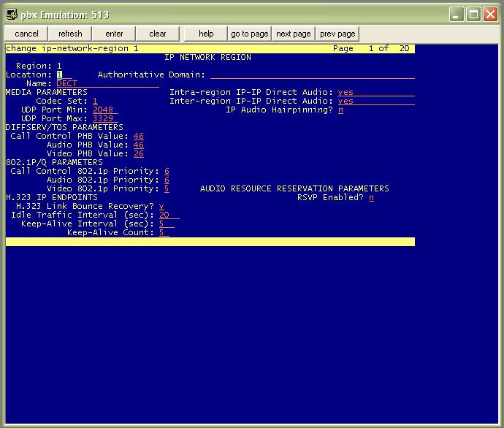Click the RSVP Enabled field
The width and height of the screenshot is (504, 428).
click(371, 198)
